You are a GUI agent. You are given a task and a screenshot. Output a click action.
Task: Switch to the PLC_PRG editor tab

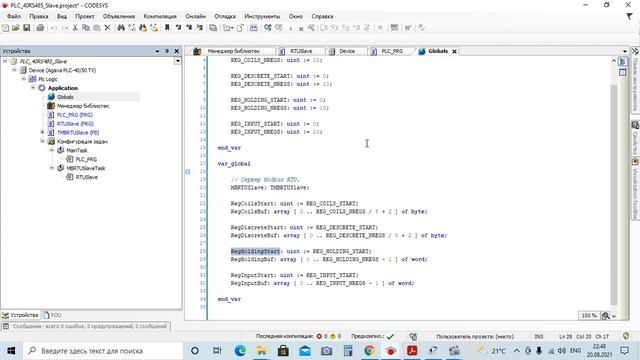392,51
